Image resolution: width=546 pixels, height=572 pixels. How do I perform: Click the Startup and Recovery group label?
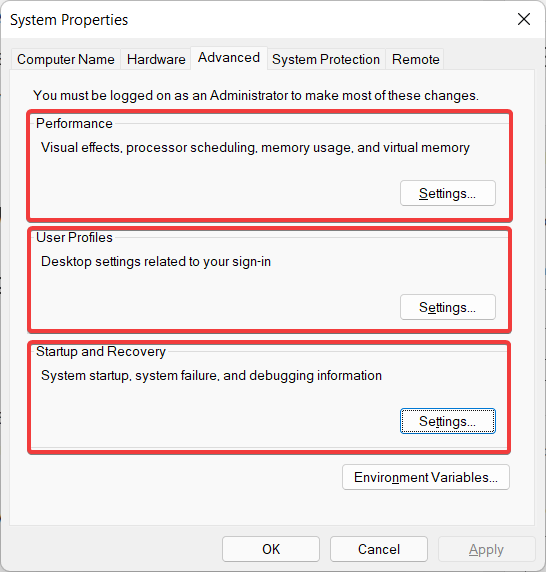(x=101, y=351)
